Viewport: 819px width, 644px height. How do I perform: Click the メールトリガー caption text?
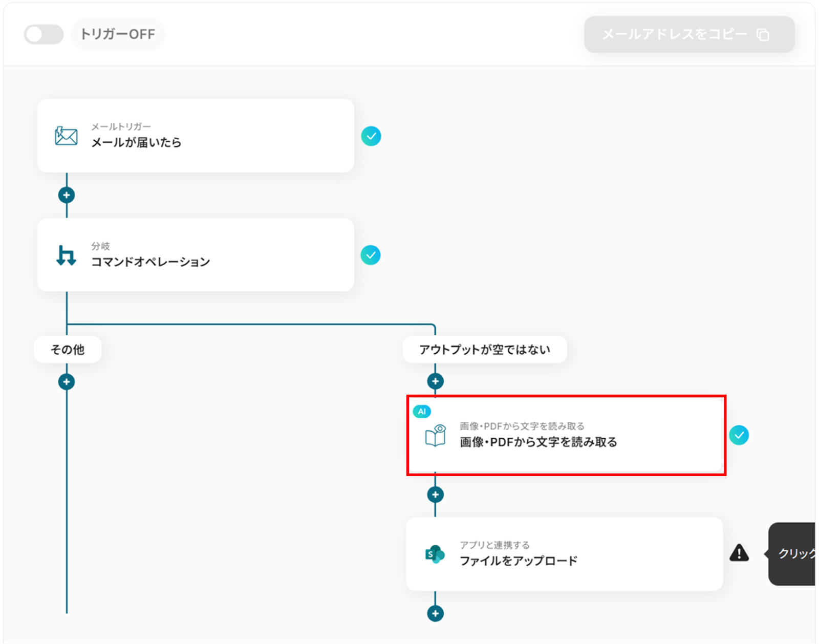coord(121,126)
